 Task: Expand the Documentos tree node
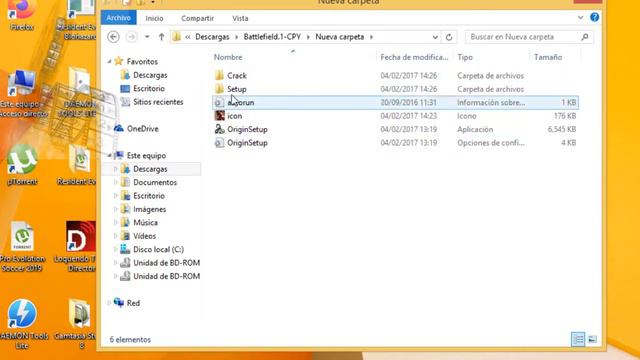click(x=116, y=182)
